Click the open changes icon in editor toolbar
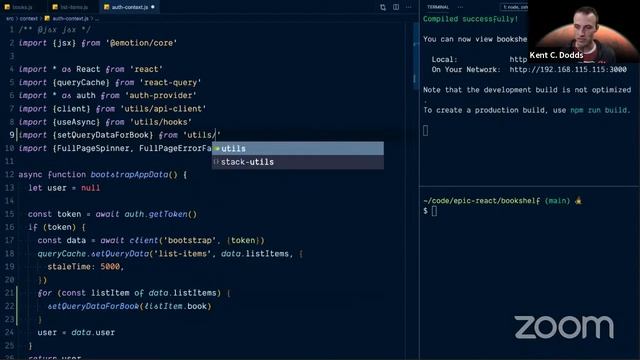Screen dimensions: 640x360 [383, 7]
